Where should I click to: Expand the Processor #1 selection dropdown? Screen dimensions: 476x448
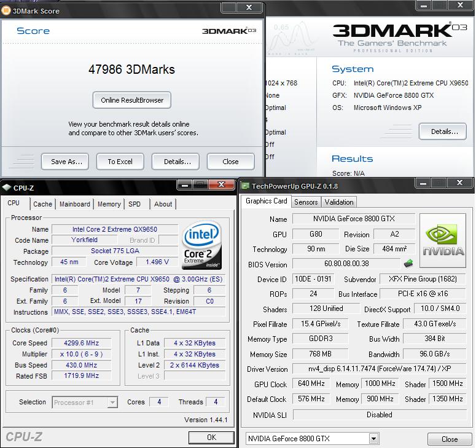tap(112, 403)
